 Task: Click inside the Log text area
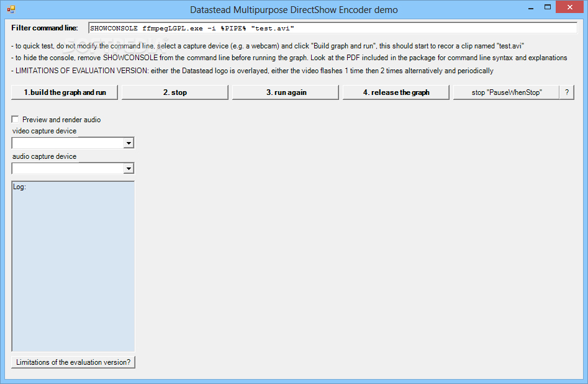[73, 266]
